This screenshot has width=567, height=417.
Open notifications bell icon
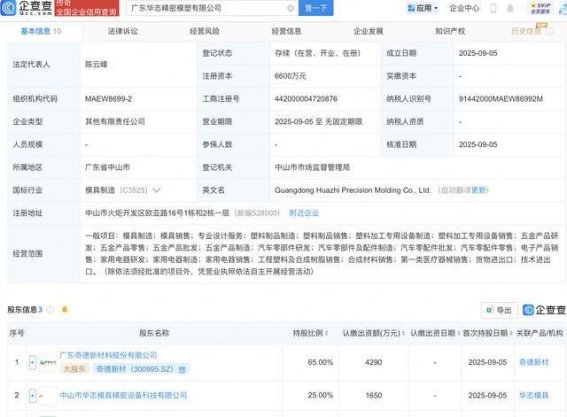click(x=510, y=8)
